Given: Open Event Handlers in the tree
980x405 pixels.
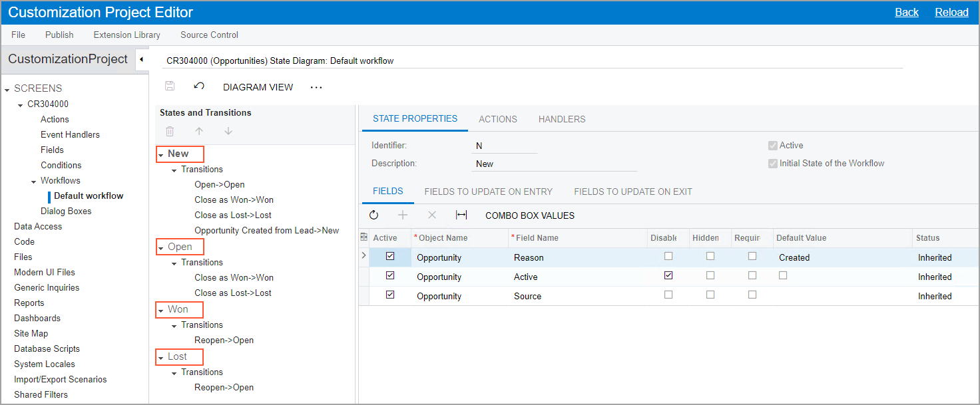Looking at the screenshot, I should pos(70,134).
